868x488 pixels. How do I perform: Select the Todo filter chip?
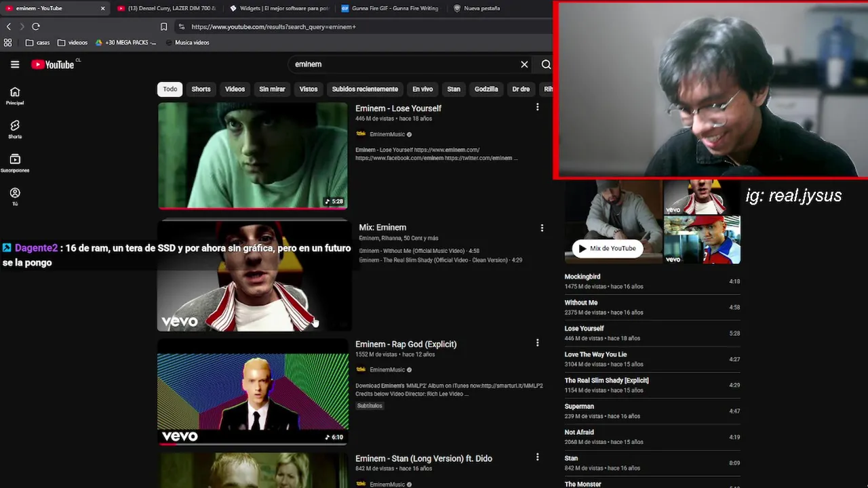(x=170, y=89)
